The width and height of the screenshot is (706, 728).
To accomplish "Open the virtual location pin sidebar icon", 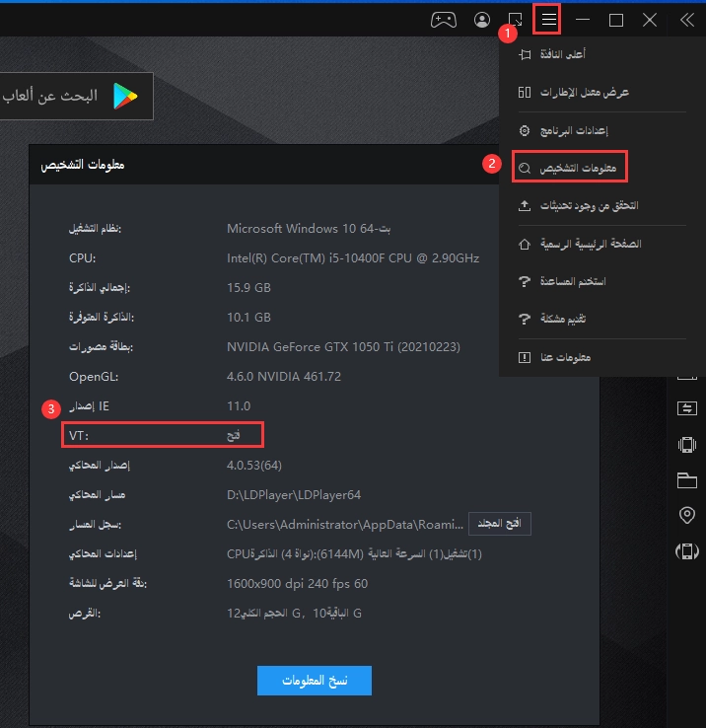I will coord(687,515).
